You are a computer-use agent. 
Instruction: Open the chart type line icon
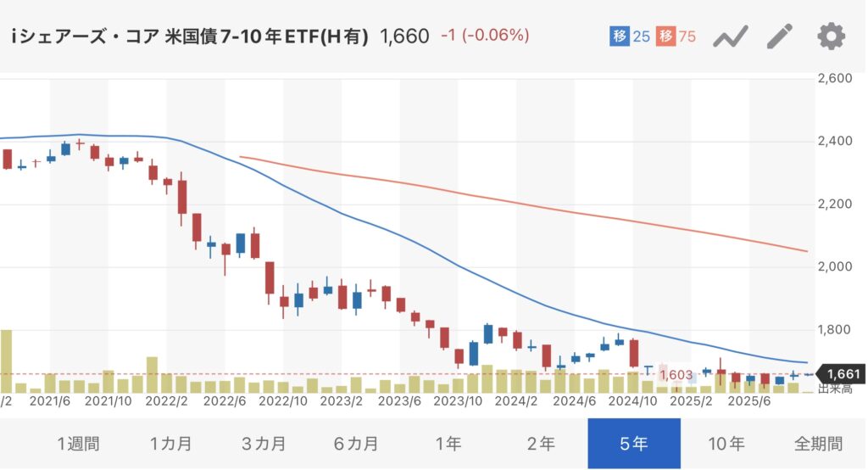tap(730, 36)
